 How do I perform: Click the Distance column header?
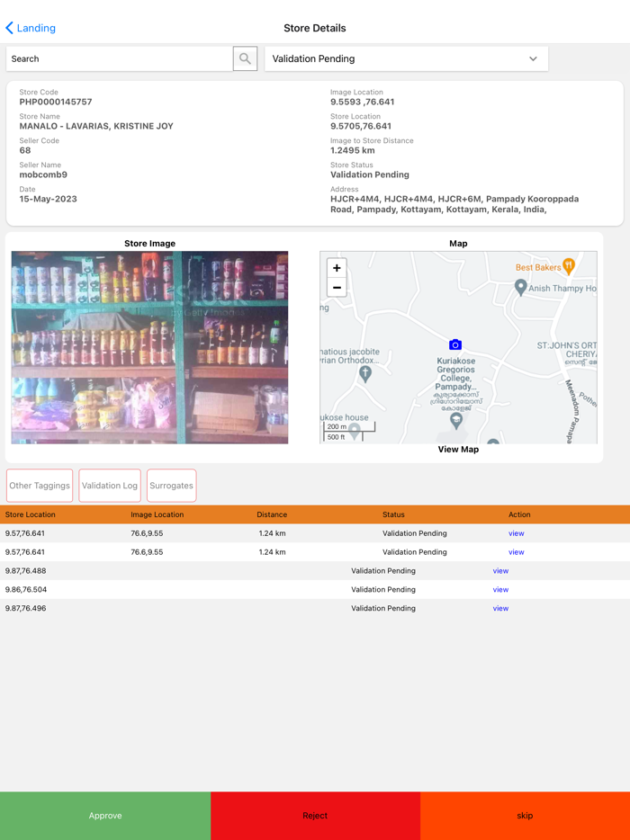click(272, 514)
